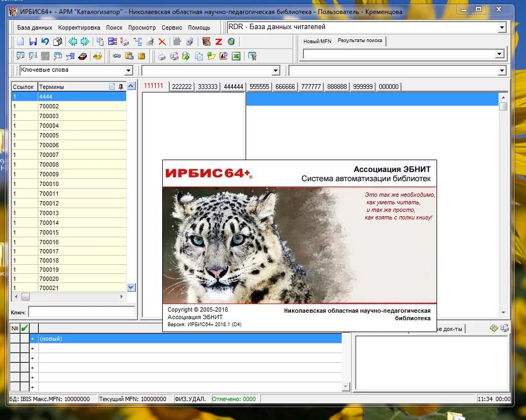
Task: Select the term 4444 in the list
Action: (69, 97)
